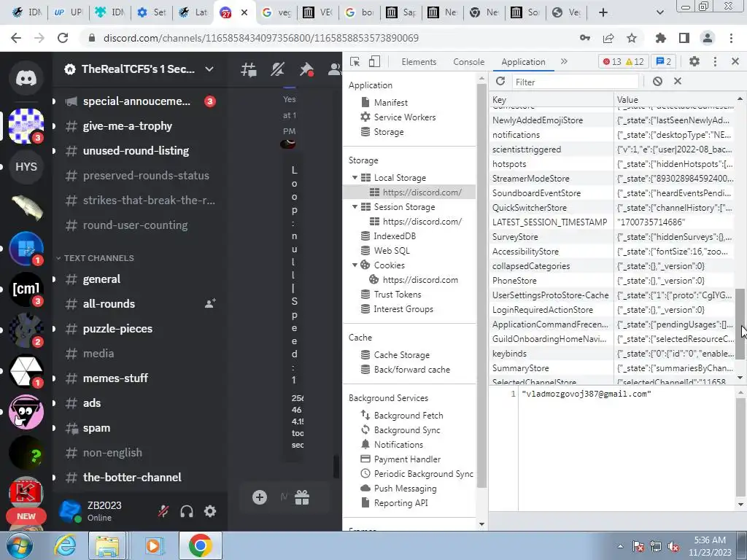This screenshot has width=747, height=560.
Task: Open Chrome tab search dropdown
Action: (x=659, y=12)
